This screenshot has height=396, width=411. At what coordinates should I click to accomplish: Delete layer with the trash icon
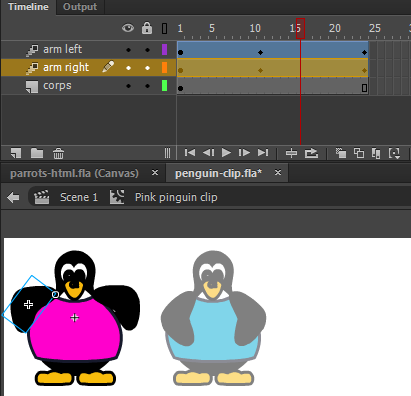58,153
